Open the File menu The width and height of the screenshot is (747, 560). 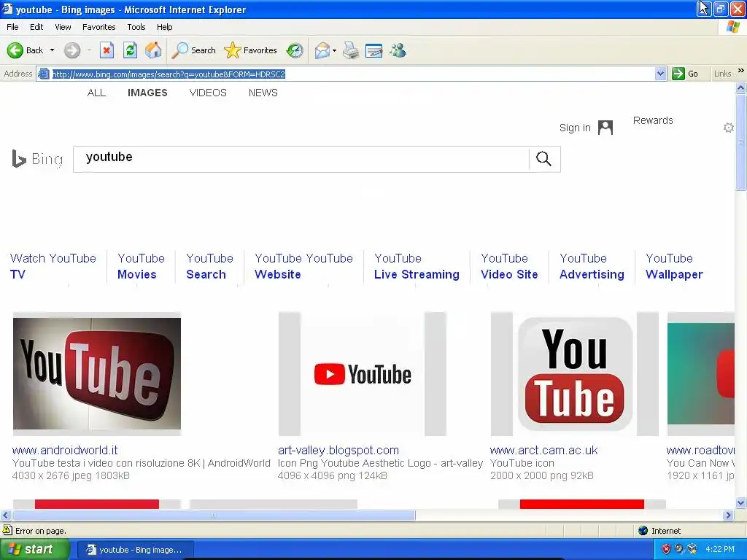pos(12,27)
